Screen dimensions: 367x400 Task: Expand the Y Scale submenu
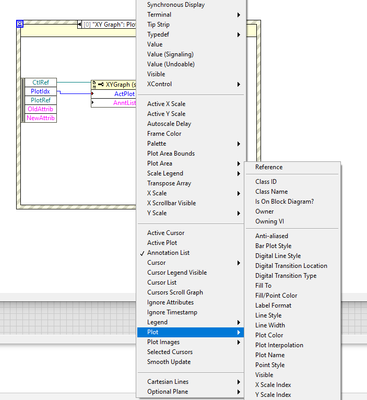tap(191, 213)
